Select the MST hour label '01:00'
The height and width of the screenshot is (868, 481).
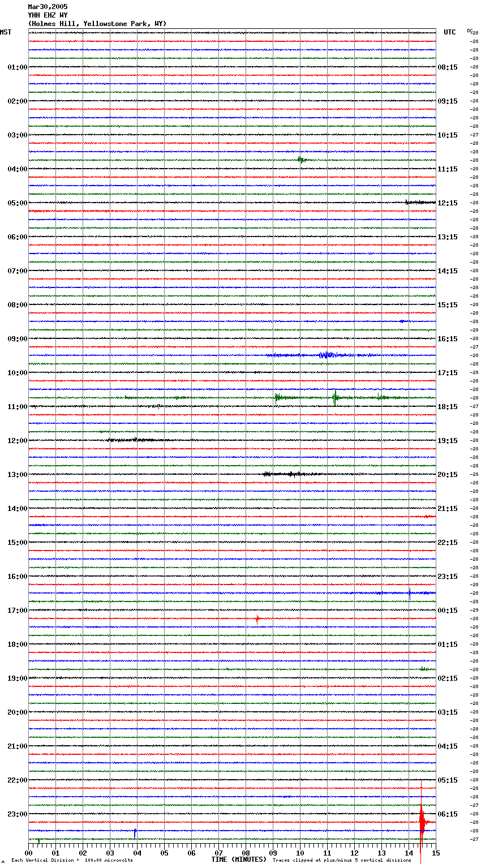17,67
